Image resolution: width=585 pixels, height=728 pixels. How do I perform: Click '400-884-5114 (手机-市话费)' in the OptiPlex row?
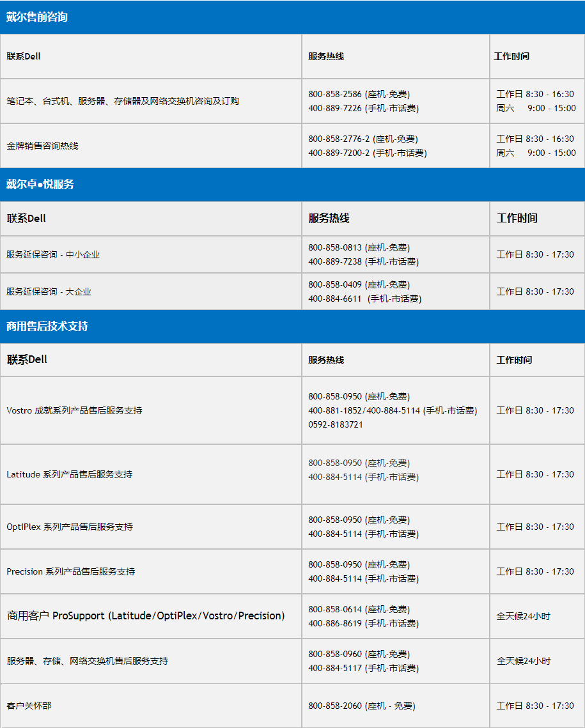(x=364, y=534)
